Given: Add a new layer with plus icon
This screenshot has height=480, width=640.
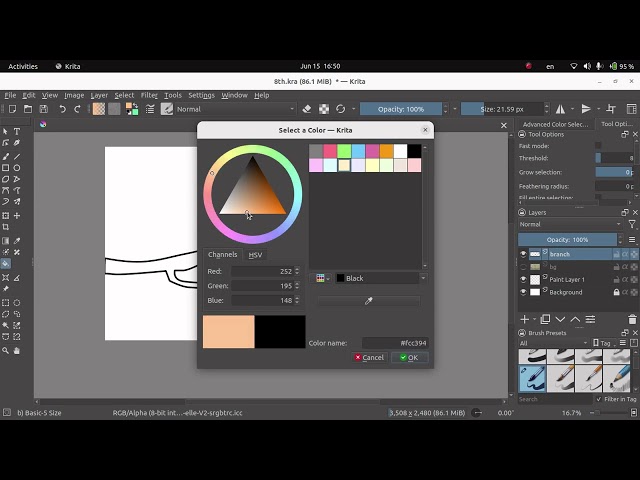Looking at the screenshot, I should [524, 319].
